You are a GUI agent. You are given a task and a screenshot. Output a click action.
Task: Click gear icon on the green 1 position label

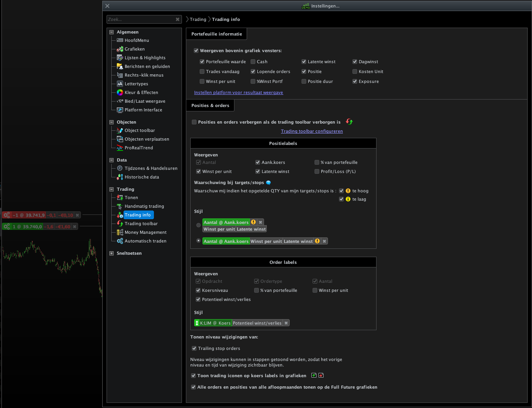6,227
